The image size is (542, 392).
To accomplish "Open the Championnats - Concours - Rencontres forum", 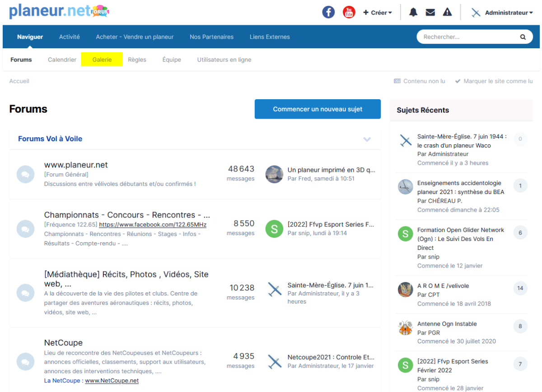I will coord(127,215).
